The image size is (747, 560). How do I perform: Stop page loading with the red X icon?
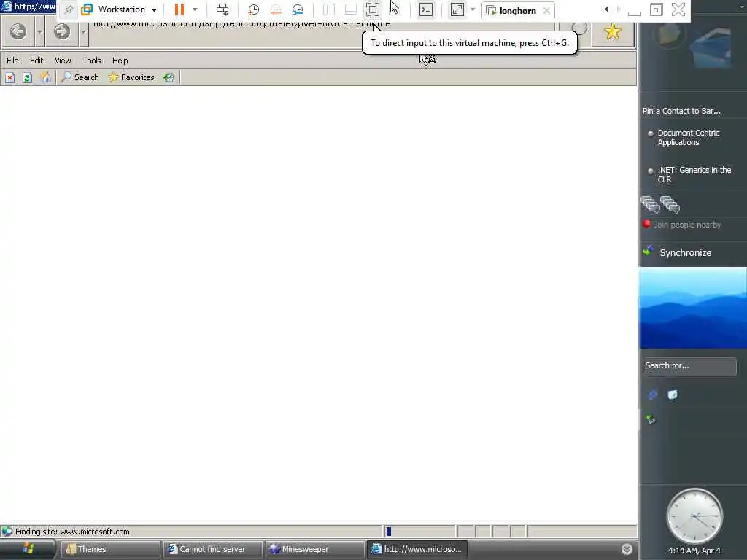[x=10, y=77]
